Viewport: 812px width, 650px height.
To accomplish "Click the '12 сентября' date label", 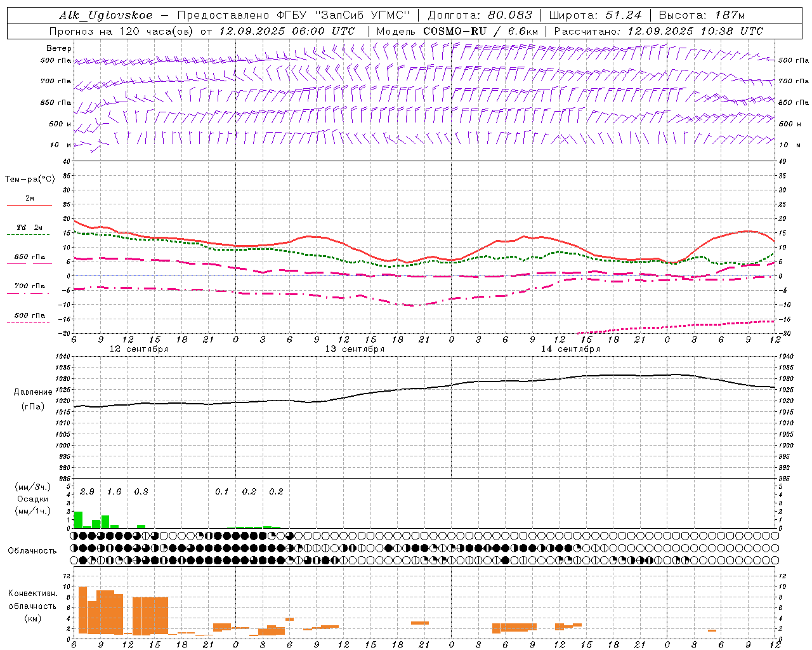I will coord(139,349).
